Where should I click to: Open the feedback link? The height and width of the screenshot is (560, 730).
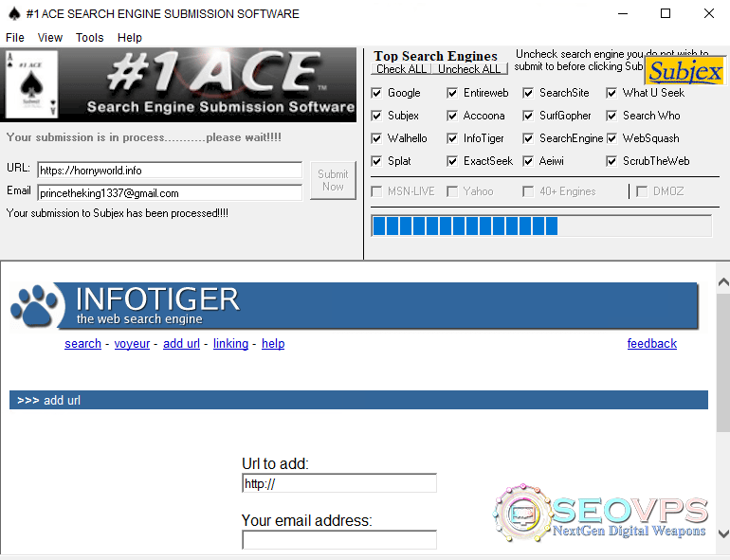(x=652, y=344)
